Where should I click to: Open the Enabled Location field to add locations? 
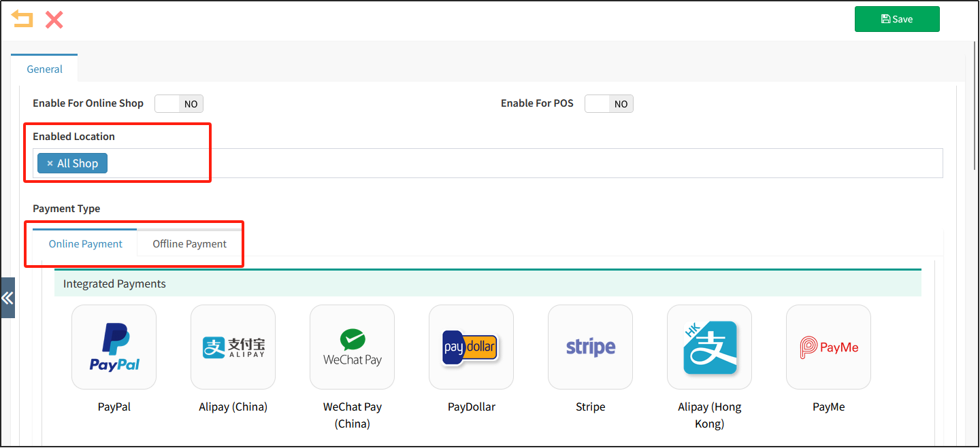[476, 162]
